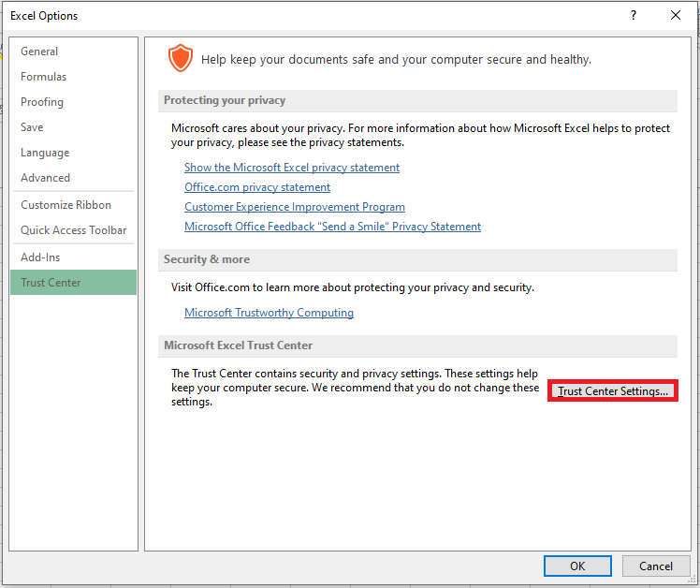The width and height of the screenshot is (700, 588).
Task: Select Formulas in the sidebar
Action: (73, 77)
